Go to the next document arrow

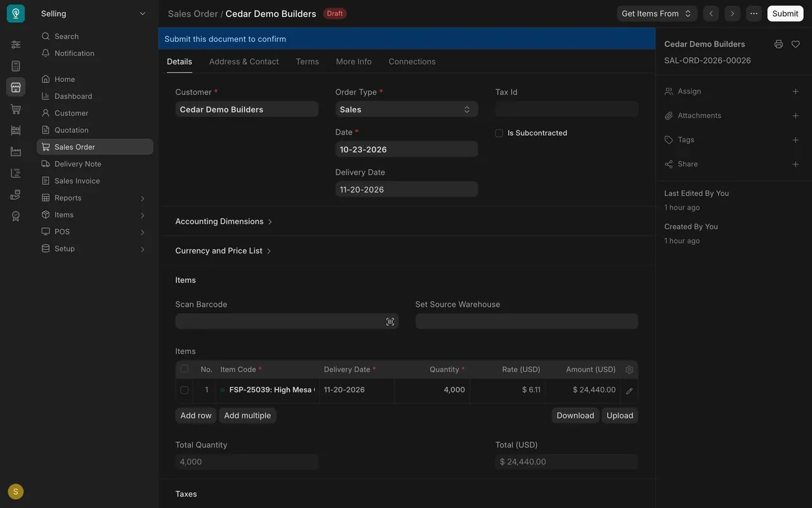pyautogui.click(x=732, y=13)
